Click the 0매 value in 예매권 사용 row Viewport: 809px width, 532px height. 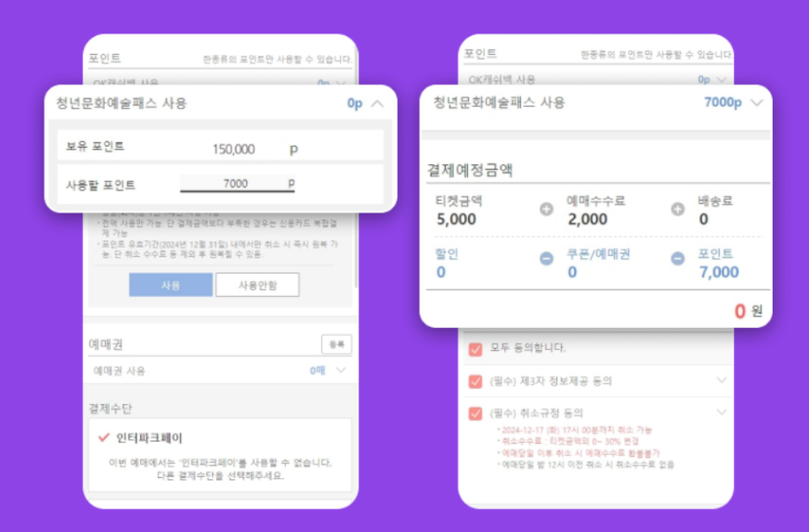(318, 370)
